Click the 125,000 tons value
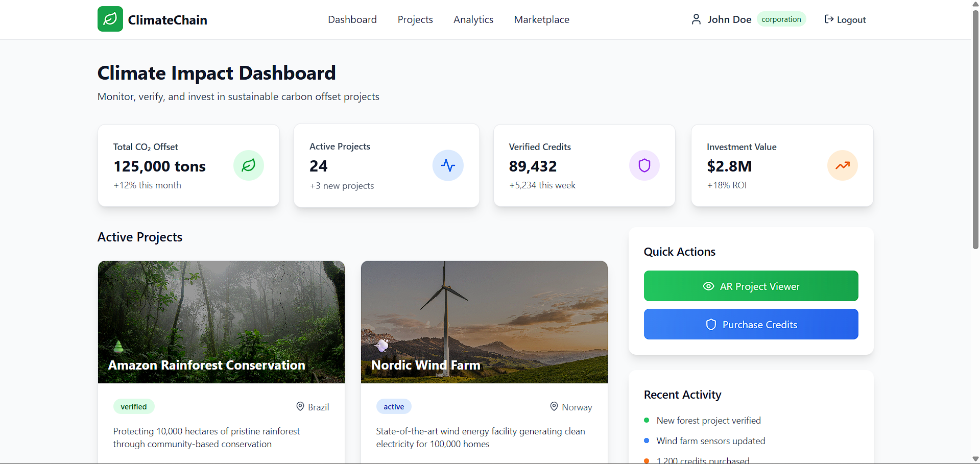The width and height of the screenshot is (980, 464). [x=159, y=166]
